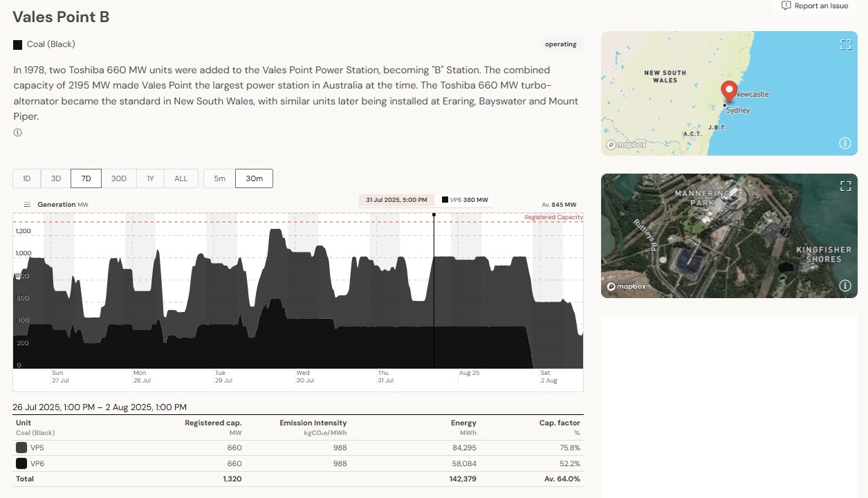Switch to 5m interval

219,178
